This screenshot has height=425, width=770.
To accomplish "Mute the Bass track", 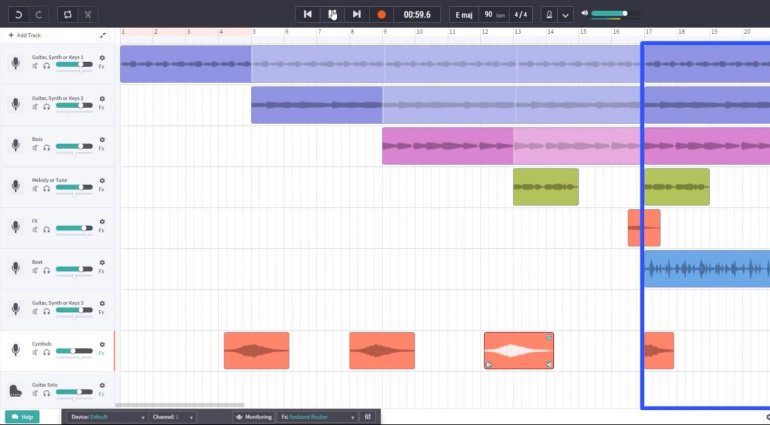I will pyautogui.click(x=35, y=147).
